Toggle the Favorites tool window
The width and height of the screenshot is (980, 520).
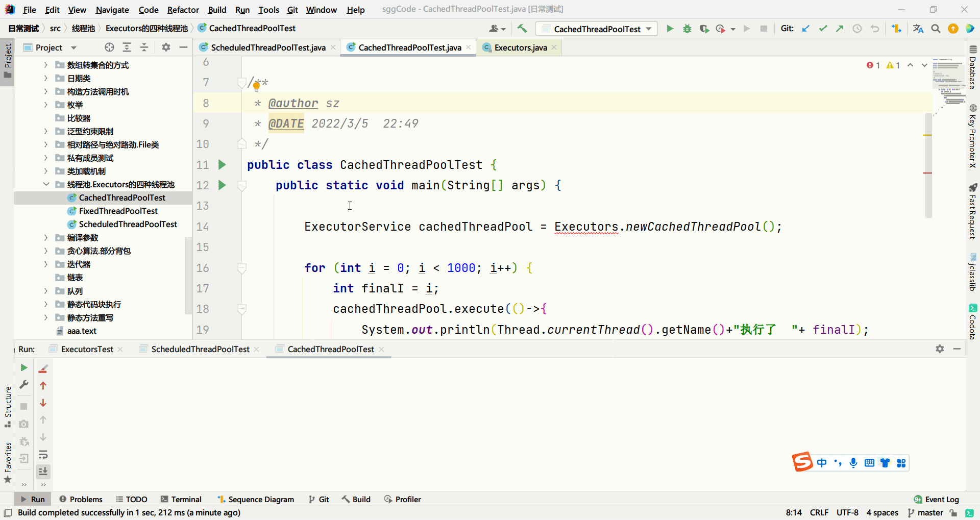7,462
